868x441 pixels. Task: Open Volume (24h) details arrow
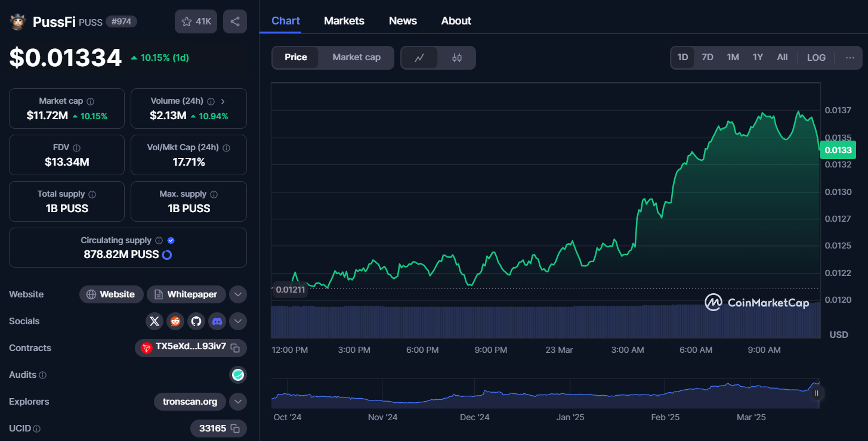click(x=223, y=101)
